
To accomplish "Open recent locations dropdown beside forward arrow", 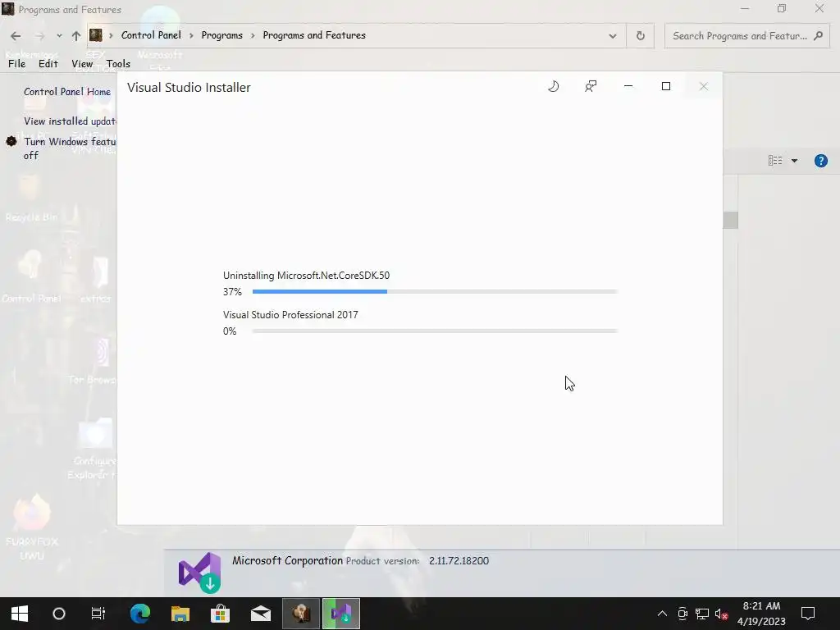I will [59, 36].
